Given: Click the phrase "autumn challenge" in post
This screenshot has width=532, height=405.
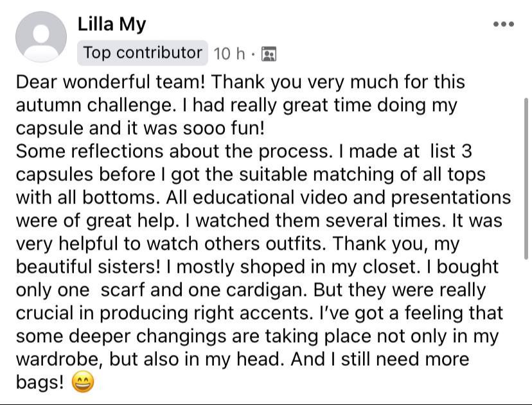Looking at the screenshot, I should point(94,105).
